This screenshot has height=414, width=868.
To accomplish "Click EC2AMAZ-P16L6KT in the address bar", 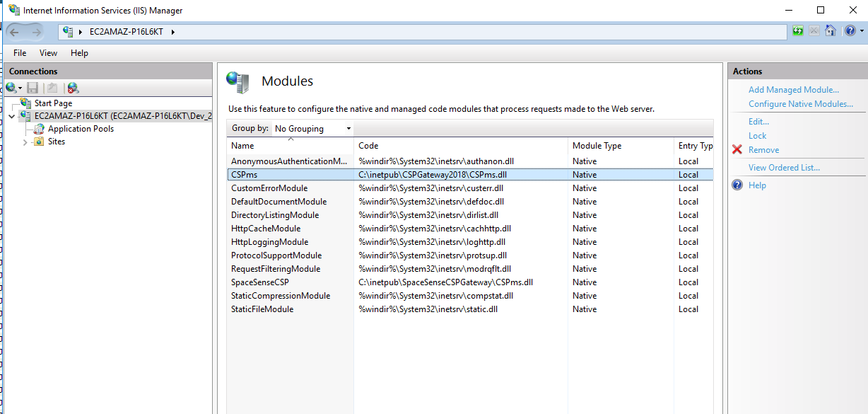I will coord(127,32).
